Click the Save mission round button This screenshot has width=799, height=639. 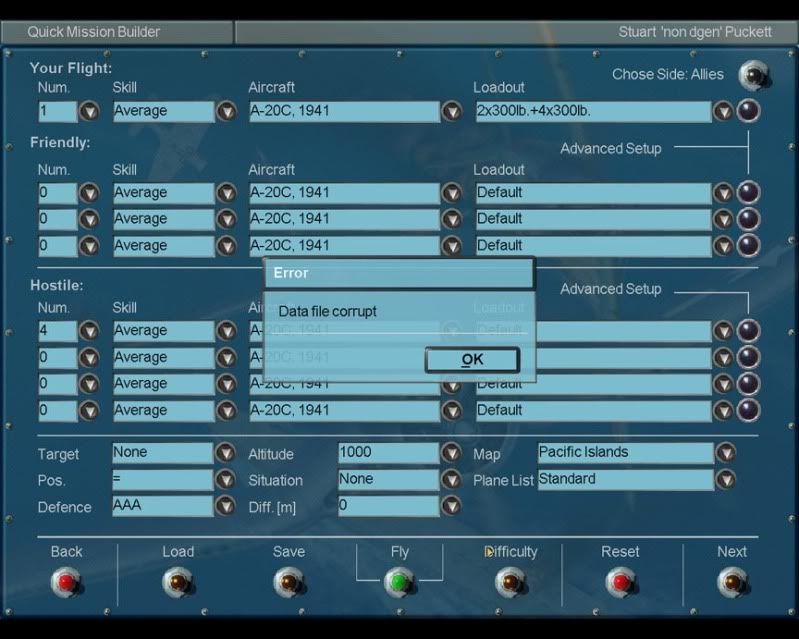coord(288,582)
